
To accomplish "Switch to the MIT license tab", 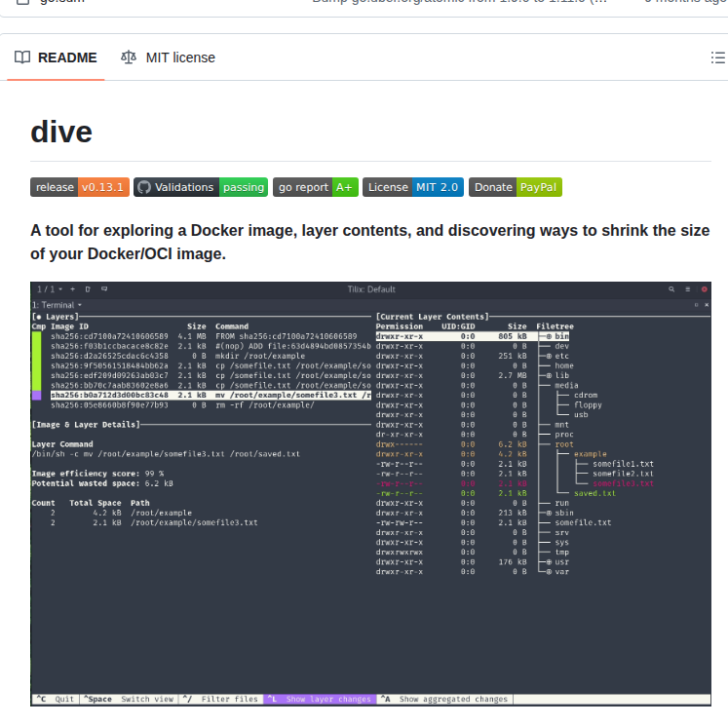I will pos(168,57).
